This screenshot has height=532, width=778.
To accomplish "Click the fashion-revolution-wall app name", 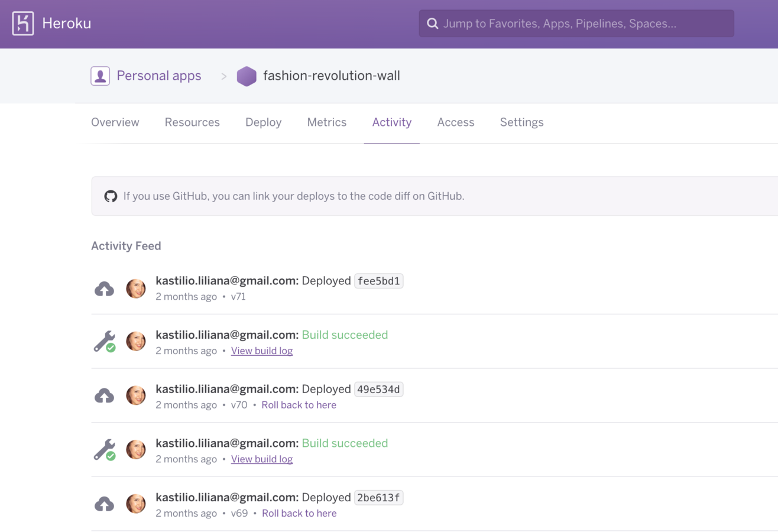I will [x=332, y=76].
